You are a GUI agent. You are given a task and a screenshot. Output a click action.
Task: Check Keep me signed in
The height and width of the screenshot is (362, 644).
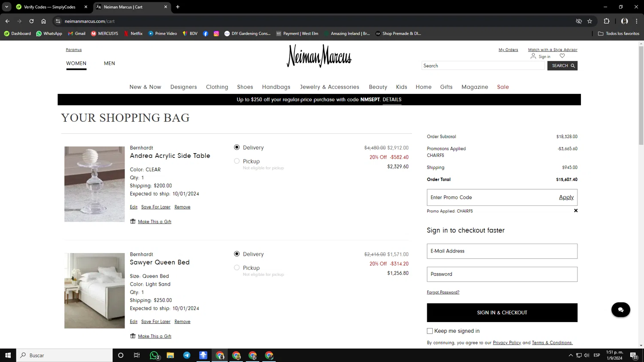point(430,331)
